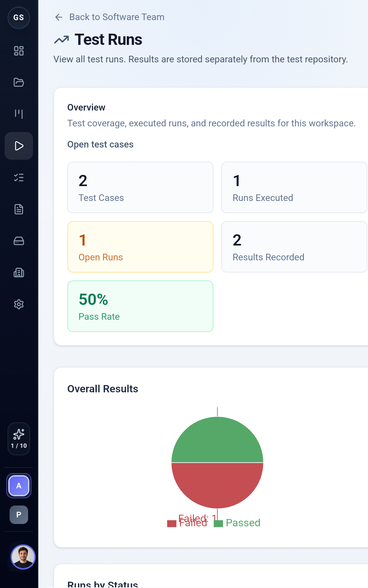Screen dimensions: 368x588
Task: Switch to workspace P
Action: [19, 515]
